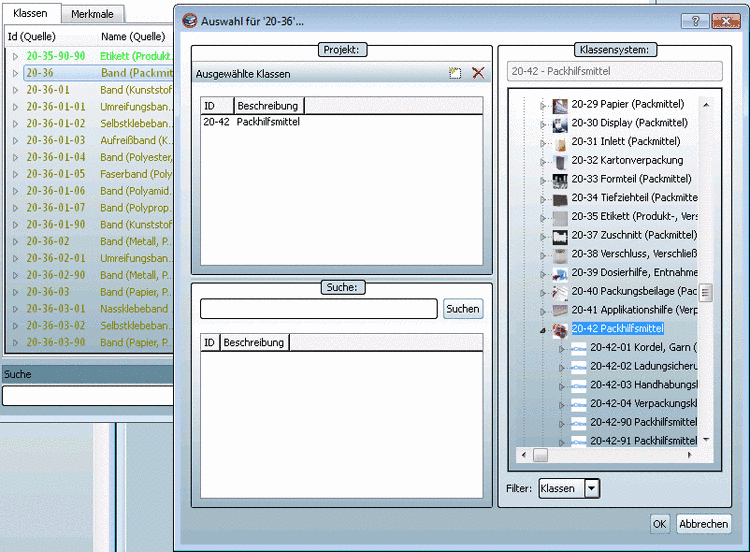This screenshot has width=750, height=552.
Task: Click the 20-30 Display class thumbnail icon
Action: point(560,124)
